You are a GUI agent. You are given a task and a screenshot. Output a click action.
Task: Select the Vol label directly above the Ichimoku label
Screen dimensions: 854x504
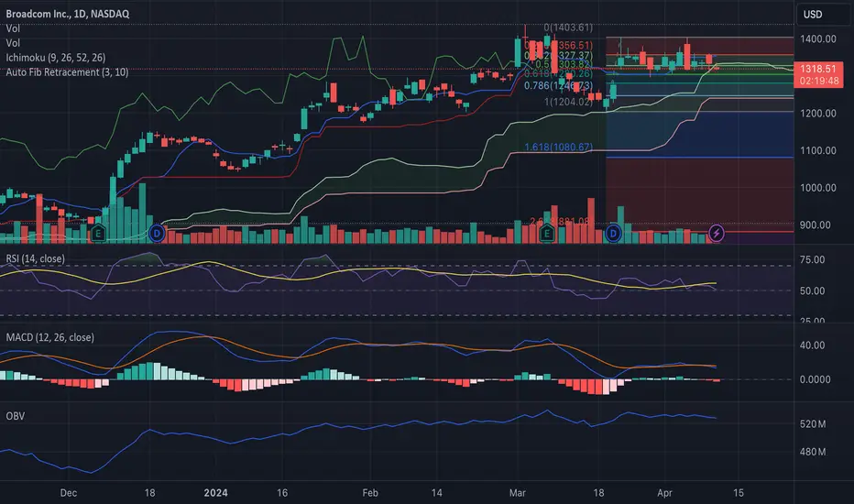13,43
